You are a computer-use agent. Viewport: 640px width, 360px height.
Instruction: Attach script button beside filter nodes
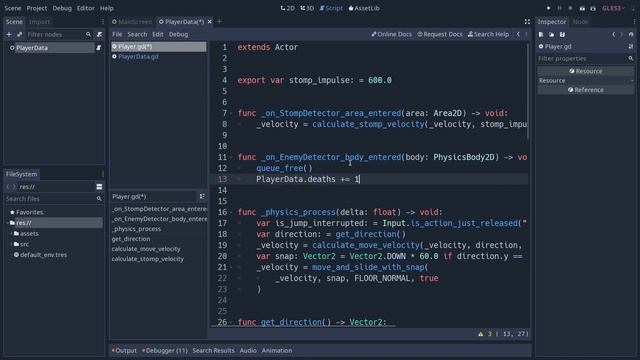(99, 35)
